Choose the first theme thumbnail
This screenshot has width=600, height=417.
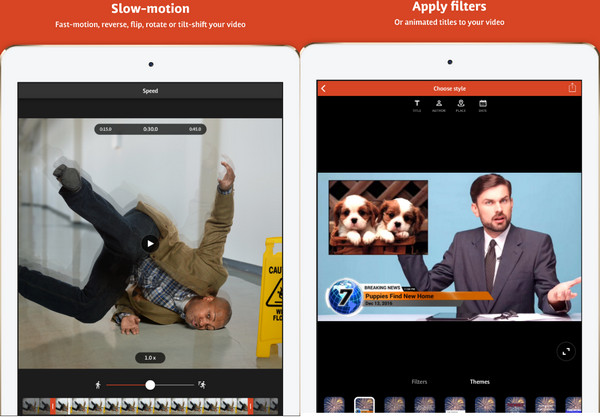pos(334,405)
